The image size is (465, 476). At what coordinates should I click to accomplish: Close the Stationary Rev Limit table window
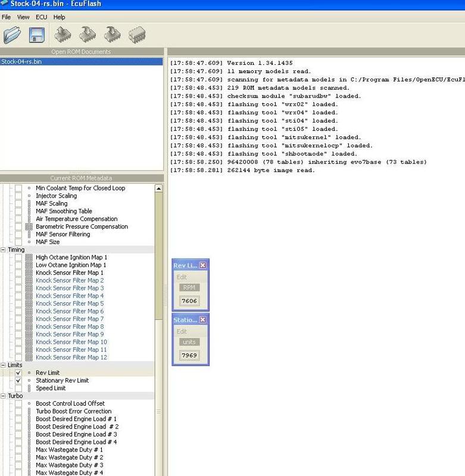203,320
